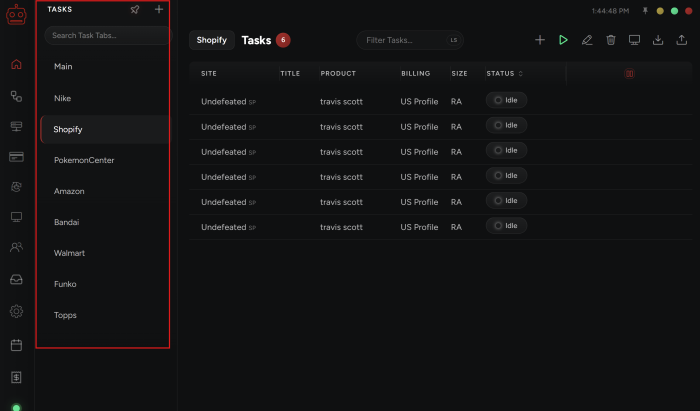Click the fifth row Idle status
Viewport: 700px width, 411px height.
(x=506, y=200)
